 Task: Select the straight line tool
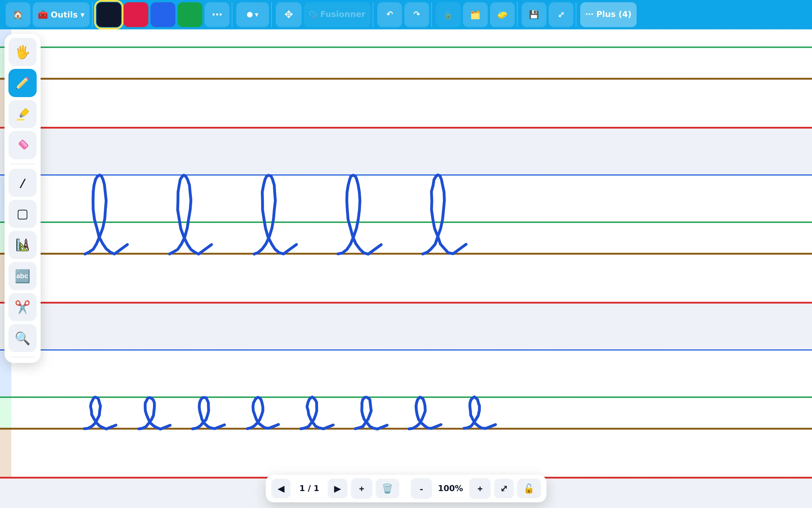click(x=23, y=183)
